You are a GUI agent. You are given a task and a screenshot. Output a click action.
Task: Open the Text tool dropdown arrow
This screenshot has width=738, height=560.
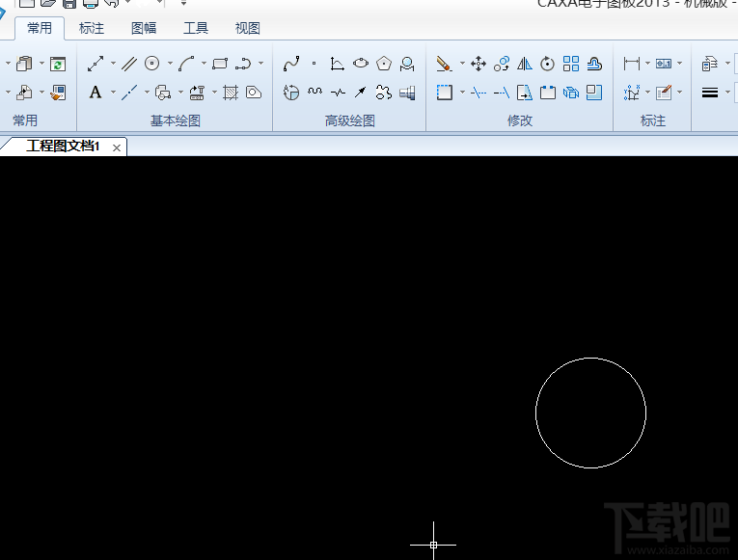coord(112,93)
